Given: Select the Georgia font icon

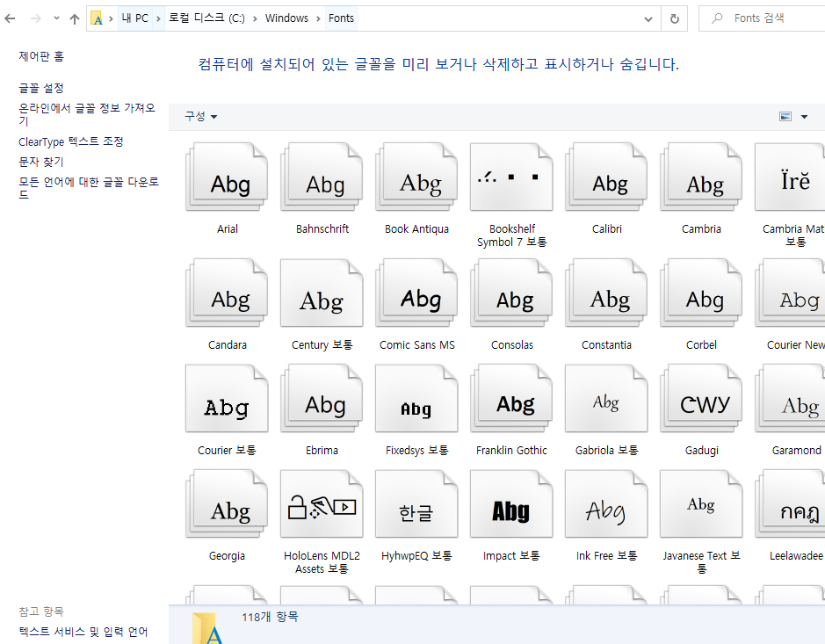Looking at the screenshot, I should [227, 504].
